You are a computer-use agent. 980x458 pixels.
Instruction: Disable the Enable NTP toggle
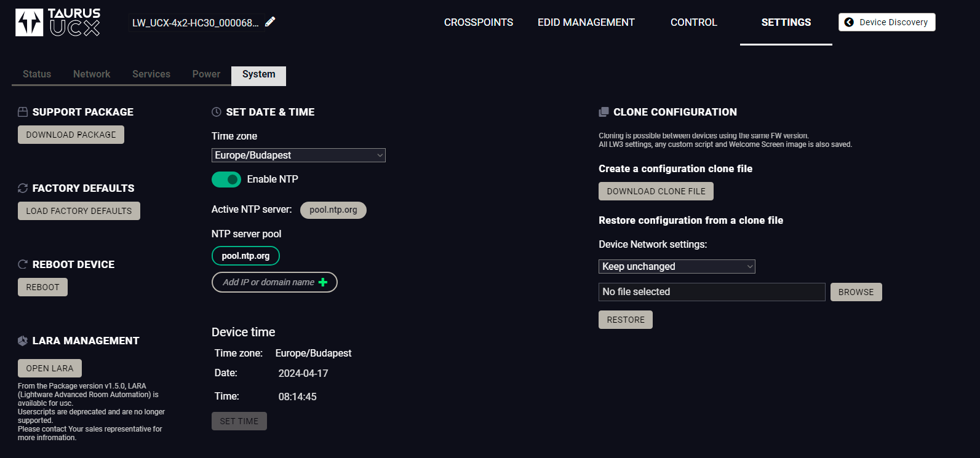226,180
